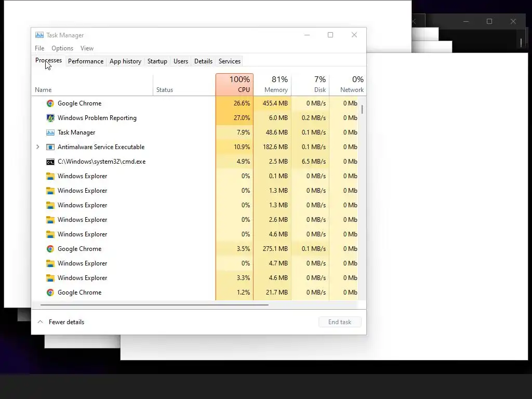Select the Windows Problem Reporting name text
The height and width of the screenshot is (399, 532).
97,118
